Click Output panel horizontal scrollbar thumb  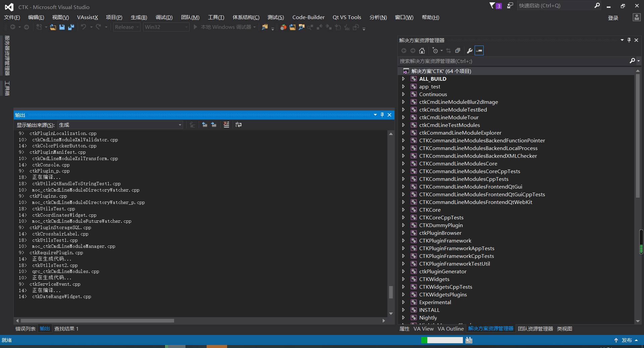(97, 321)
